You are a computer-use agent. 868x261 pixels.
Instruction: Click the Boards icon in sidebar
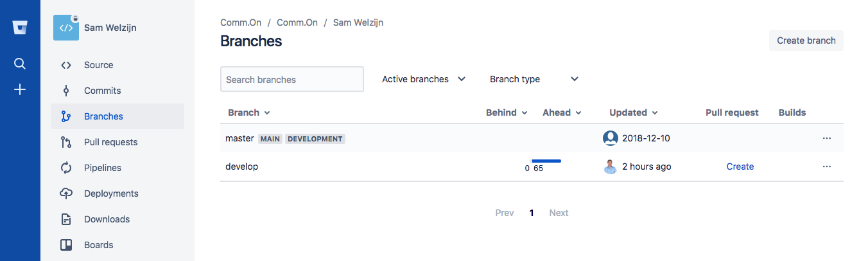tap(65, 245)
